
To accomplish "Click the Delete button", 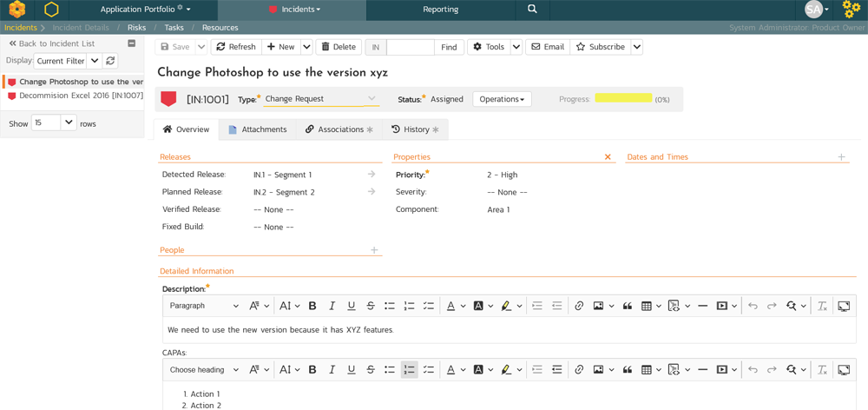I will (x=338, y=47).
